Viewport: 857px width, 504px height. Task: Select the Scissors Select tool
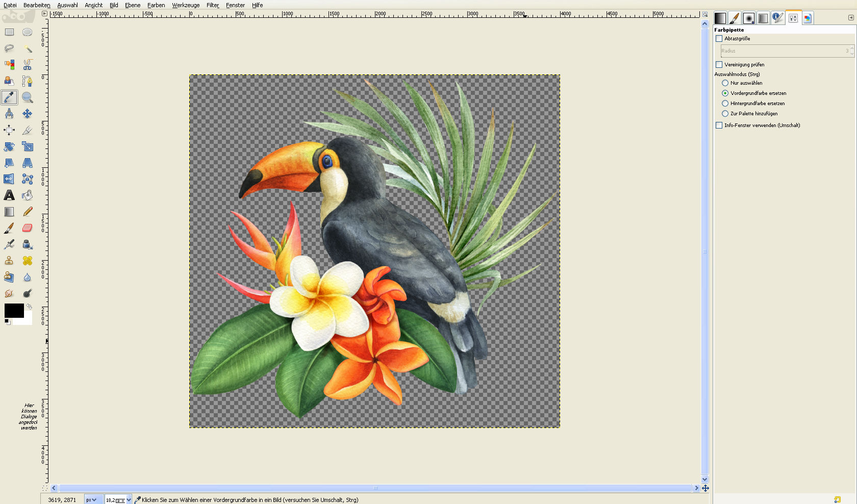tap(28, 65)
